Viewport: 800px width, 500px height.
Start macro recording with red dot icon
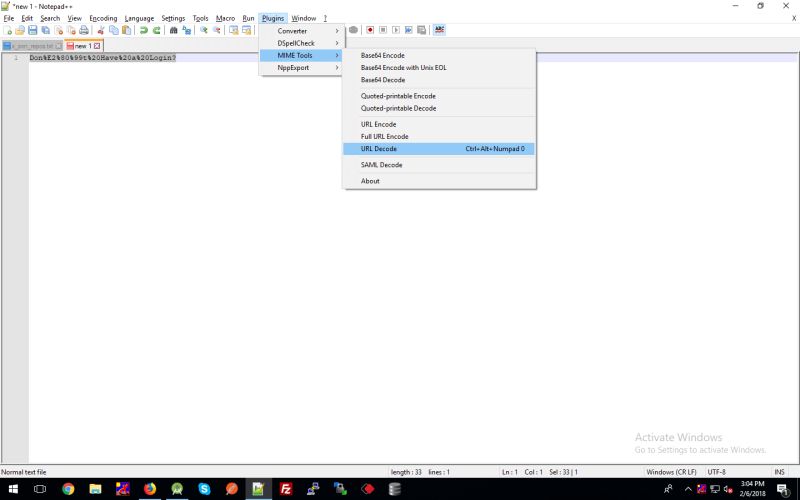(x=370, y=30)
